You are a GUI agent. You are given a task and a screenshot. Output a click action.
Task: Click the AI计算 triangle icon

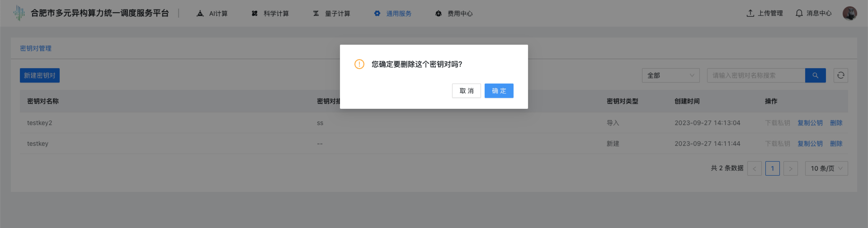(200, 14)
